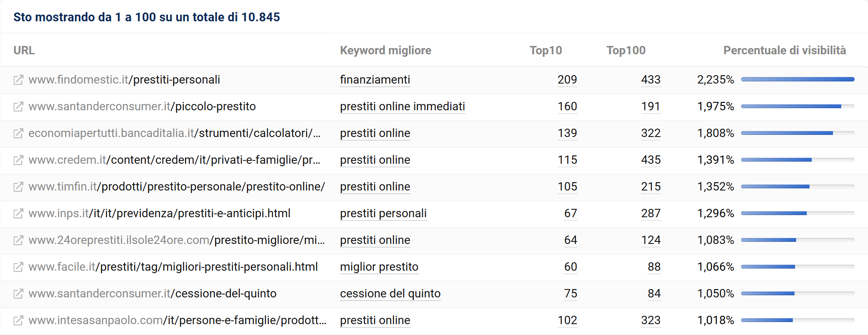This screenshot has width=868, height=335.
Task: Click the 'Keyword migliore' column header
Action: click(x=385, y=50)
